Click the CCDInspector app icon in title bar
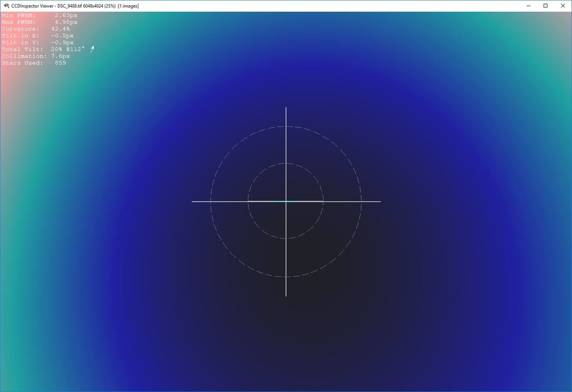572x392 pixels. pyautogui.click(x=6, y=6)
